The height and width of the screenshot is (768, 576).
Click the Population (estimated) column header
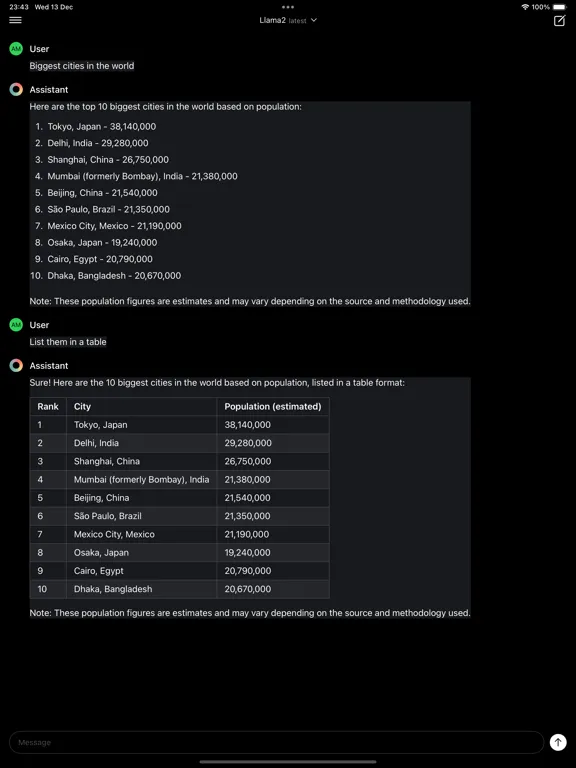273,407
